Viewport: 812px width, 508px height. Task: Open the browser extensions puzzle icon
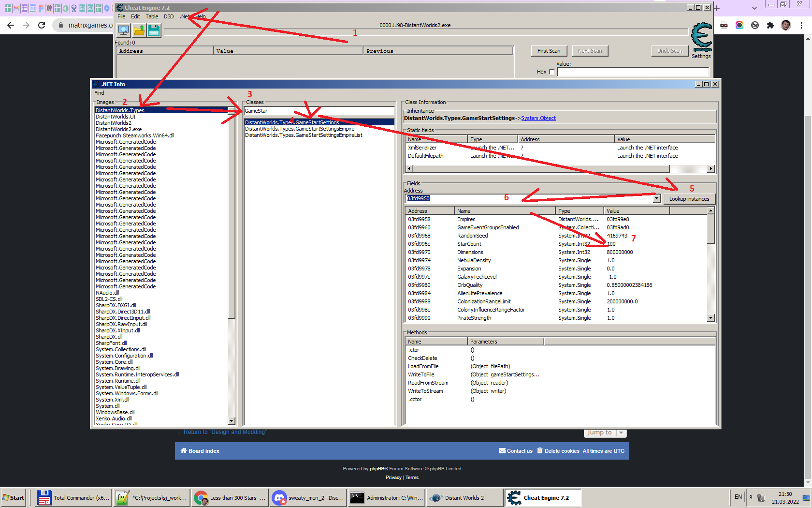(770, 25)
